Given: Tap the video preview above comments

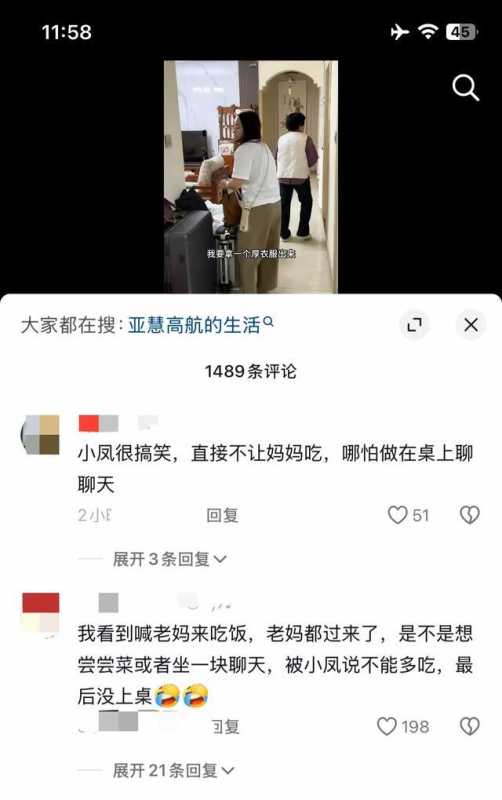Looking at the screenshot, I should [250, 177].
